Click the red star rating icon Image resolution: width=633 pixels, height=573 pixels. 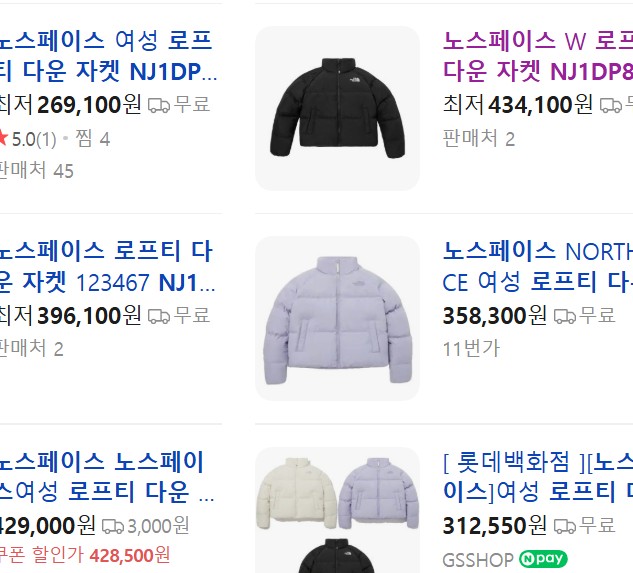click(3, 138)
